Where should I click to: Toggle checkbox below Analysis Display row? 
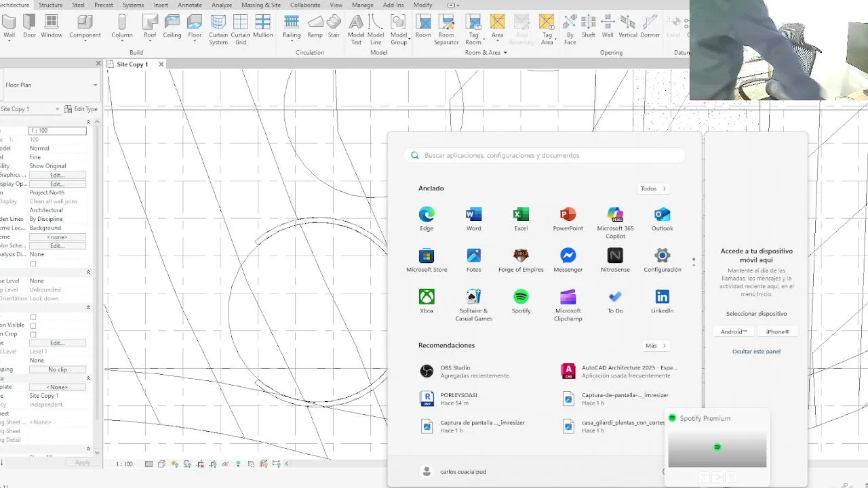(x=33, y=264)
